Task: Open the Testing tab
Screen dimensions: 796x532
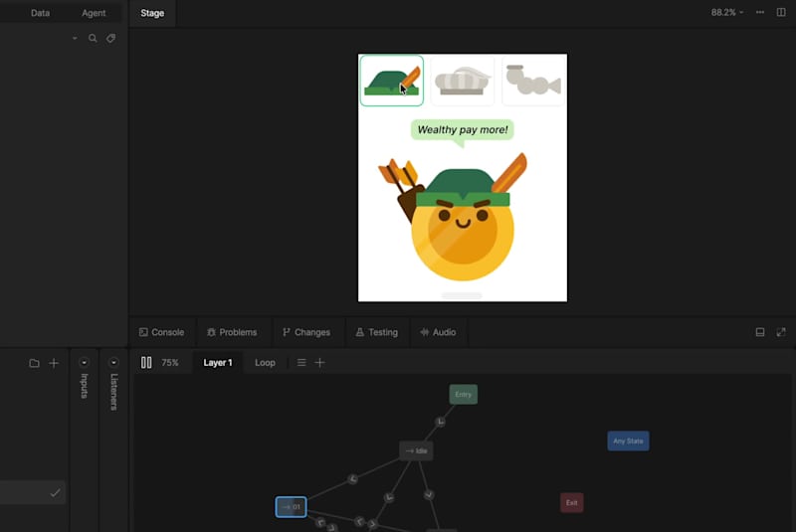Action: pyautogui.click(x=377, y=332)
